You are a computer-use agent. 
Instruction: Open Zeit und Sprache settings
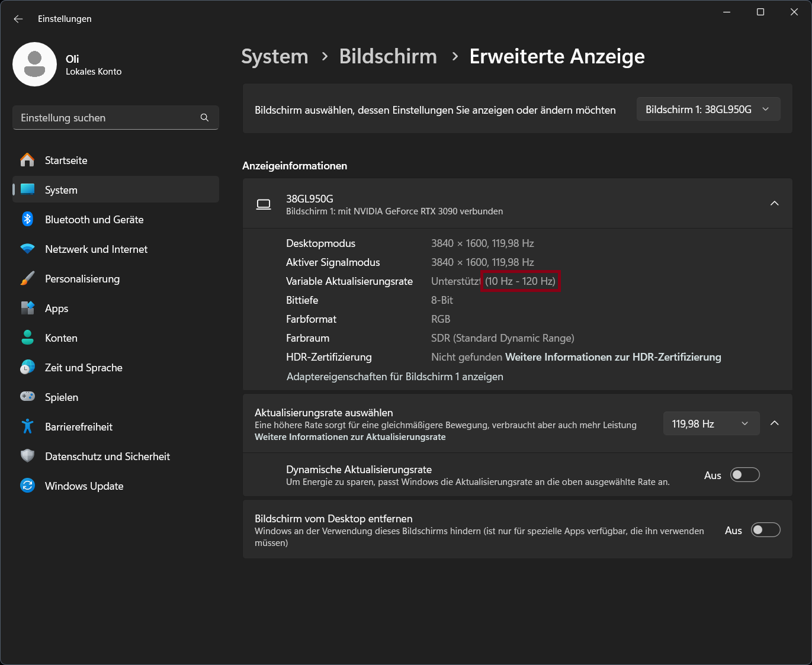click(x=115, y=367)
